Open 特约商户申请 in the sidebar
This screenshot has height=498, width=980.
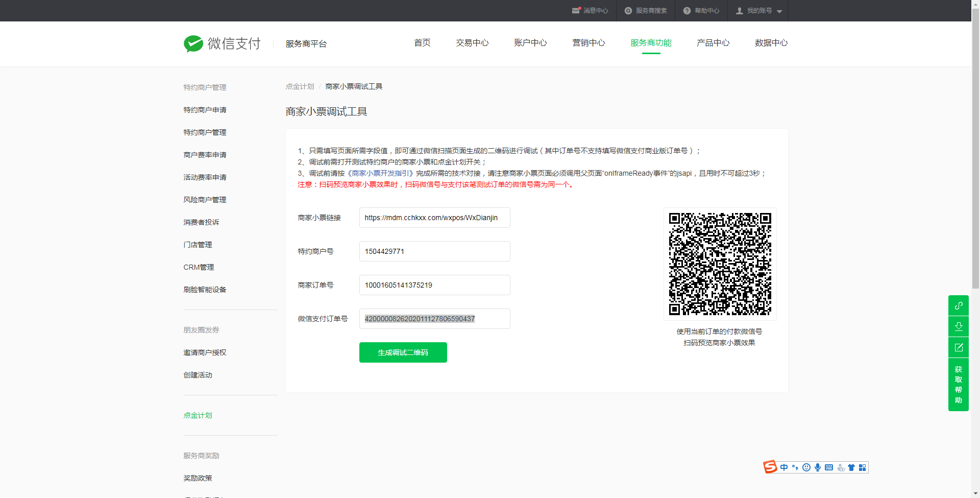pos(205,110)
